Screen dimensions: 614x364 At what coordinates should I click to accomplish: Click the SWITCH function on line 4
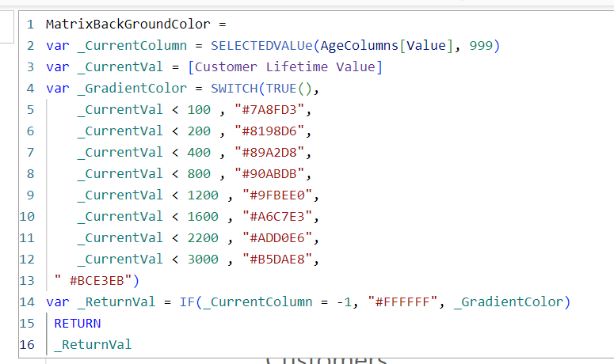click(x=235, y=89)
